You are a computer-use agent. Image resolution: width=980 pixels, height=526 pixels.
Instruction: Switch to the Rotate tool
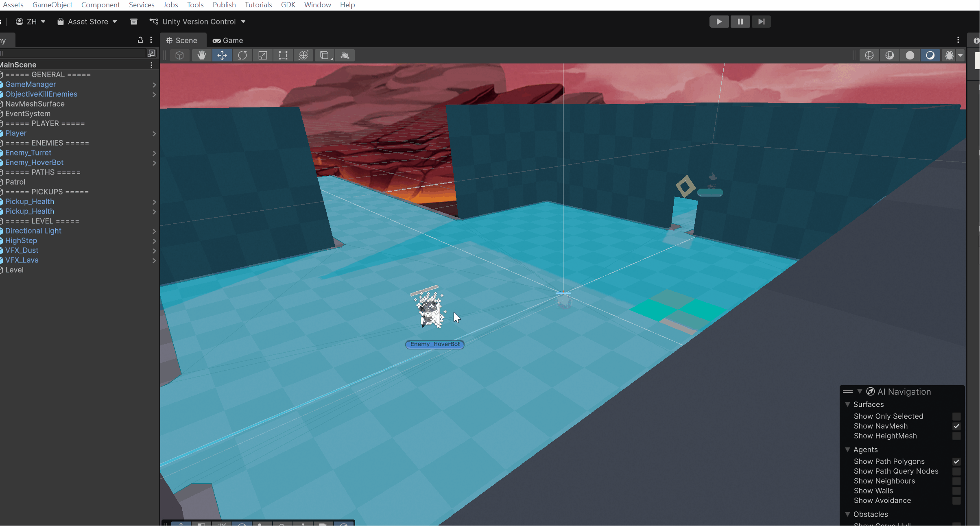(242, 55)
